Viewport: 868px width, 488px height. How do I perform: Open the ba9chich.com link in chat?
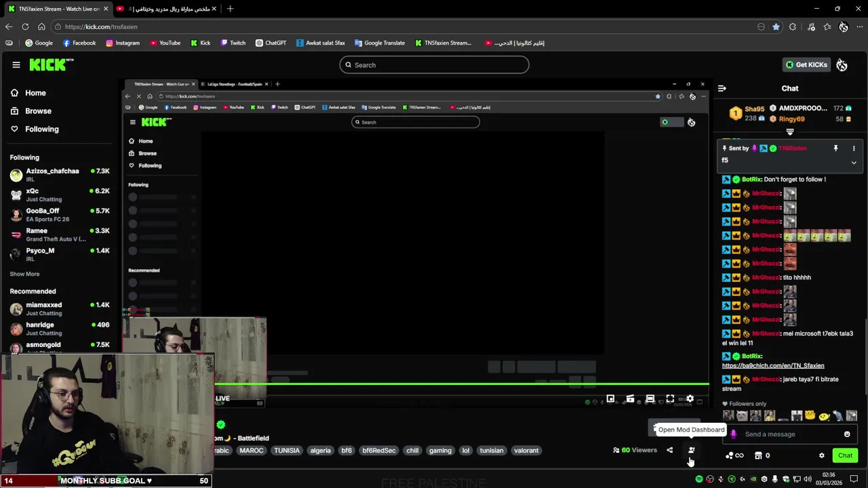(773, 365)
